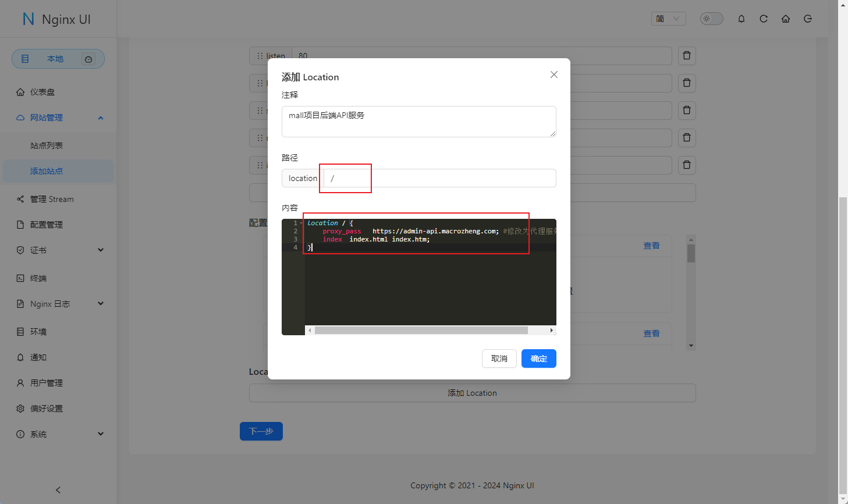Screen dimensions: 848x504
Task: Click the code editor scroll-right arrow
Action: (552, 331)
